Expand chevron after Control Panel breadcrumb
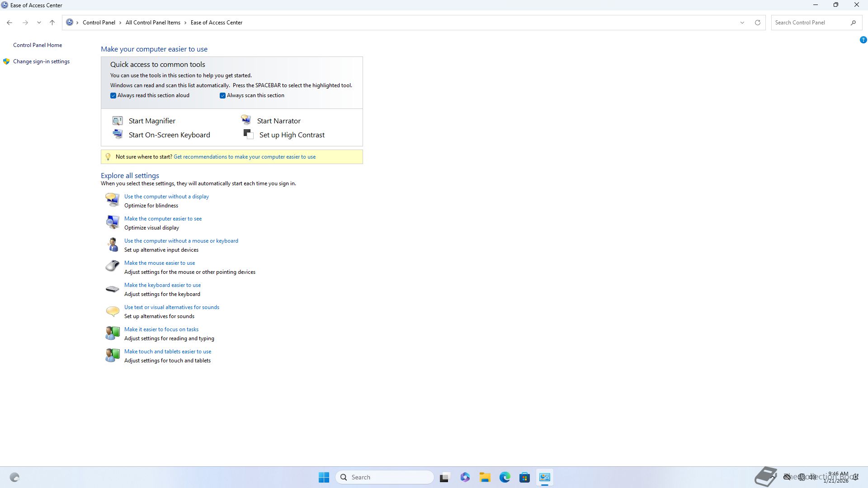This screenshot has height=488, width=868. pyautogui.click(x=120, y=23)
